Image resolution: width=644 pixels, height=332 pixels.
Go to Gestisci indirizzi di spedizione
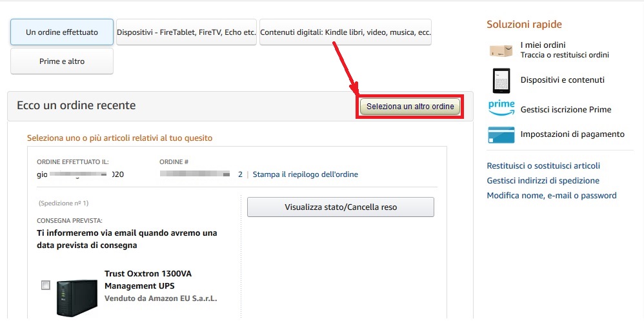click(x=543, y=180)
